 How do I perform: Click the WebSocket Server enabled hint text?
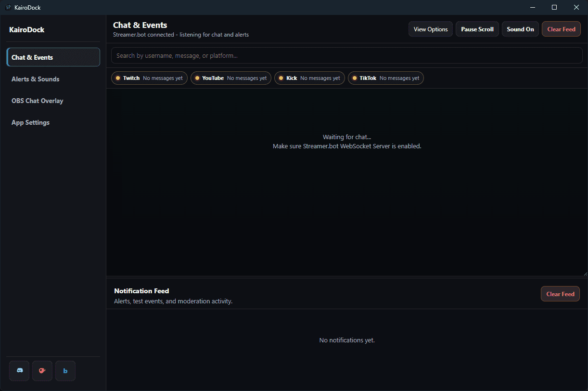tap(347, 146)
